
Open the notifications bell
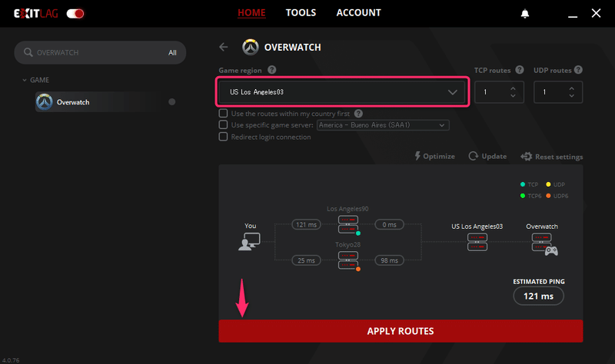(x=525, y=14)
